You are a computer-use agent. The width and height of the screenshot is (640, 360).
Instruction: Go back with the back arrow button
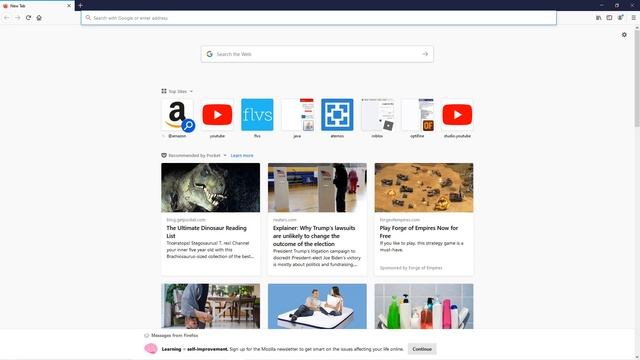[x=7, y=18]
